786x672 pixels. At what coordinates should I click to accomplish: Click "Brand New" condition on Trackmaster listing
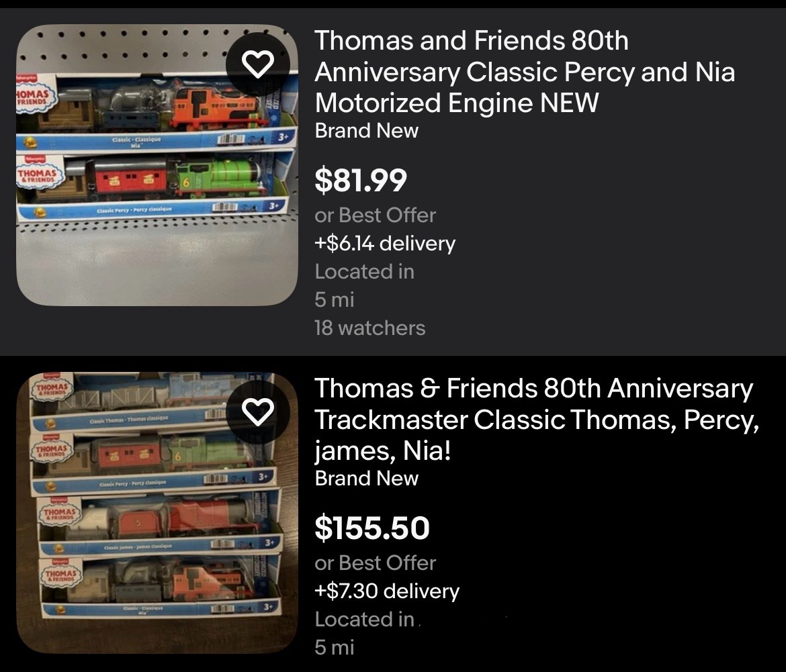366,478
